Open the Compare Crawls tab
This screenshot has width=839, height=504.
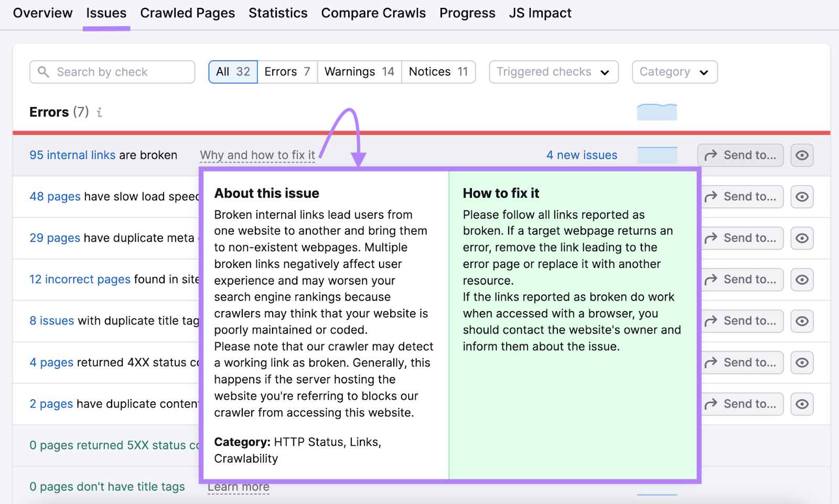(373, 13)
